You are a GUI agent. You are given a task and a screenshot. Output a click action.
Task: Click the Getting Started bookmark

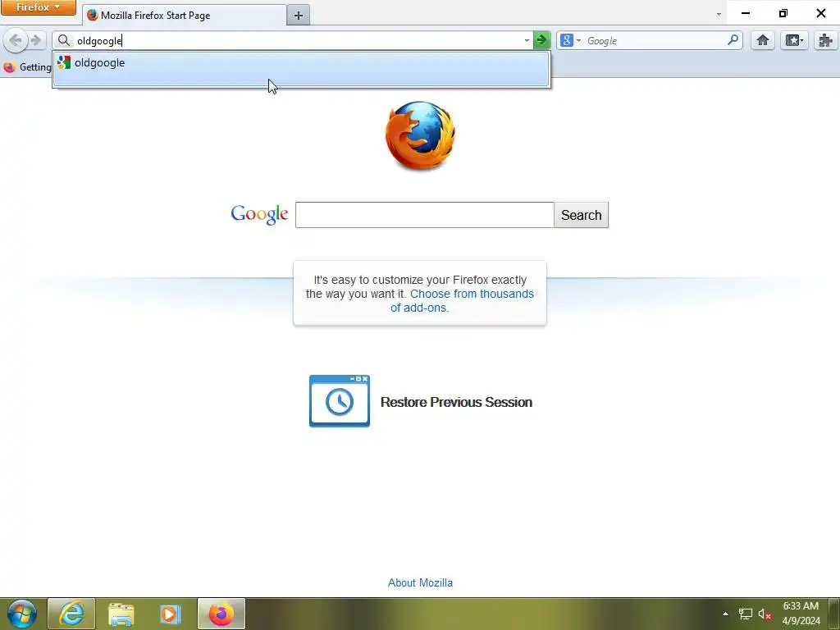pyautogui.click(x=27, y=67)
